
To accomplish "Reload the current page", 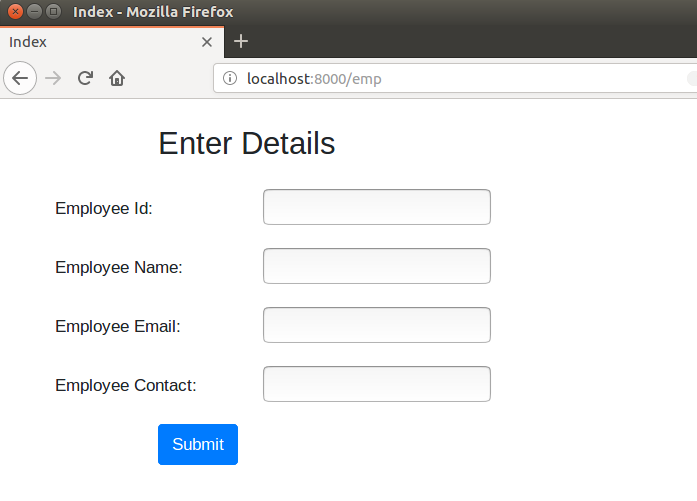I will (86, 78).
